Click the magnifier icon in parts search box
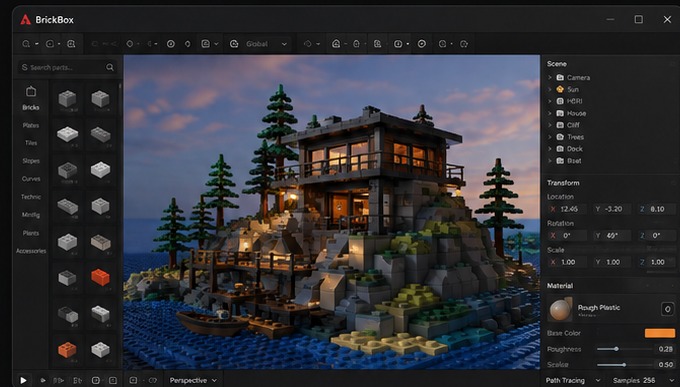This screenshot has width=680, height=387. tap(110, 67)
